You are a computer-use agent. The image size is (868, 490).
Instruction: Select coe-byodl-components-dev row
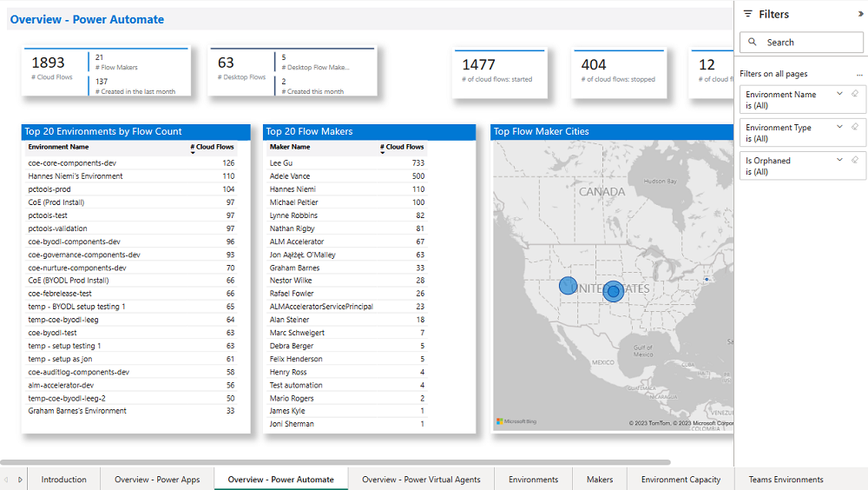coord(131,242)
